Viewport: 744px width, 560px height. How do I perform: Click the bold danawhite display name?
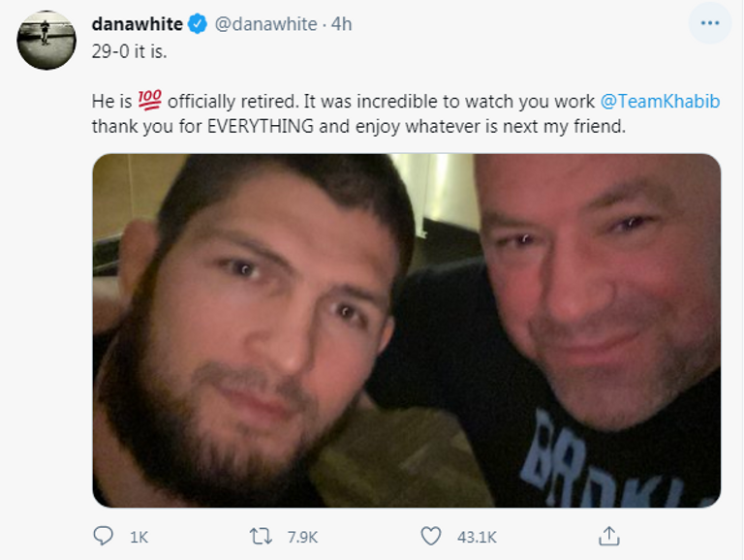(x=137, y=24)
